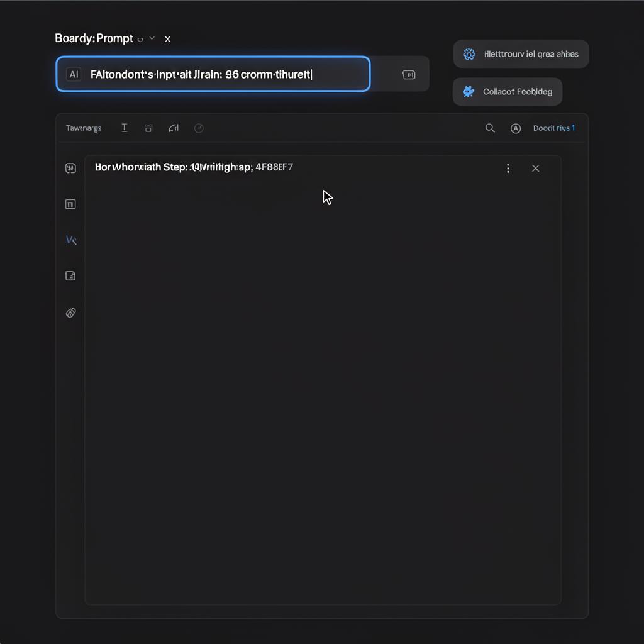Select the text cursor tool in toolbar
The image size is (644, 644).
pos(124,128)
